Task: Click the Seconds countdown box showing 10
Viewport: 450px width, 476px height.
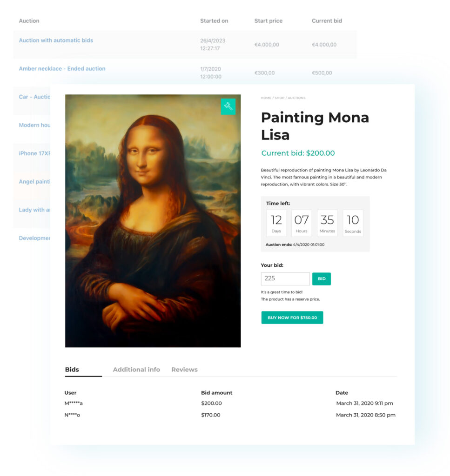Action: pyautogui.click(x=353, y=223)
